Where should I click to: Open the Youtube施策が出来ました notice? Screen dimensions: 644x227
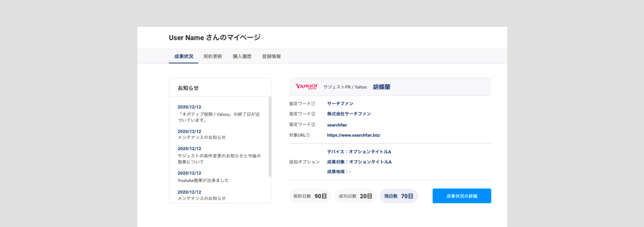coord(203,180)
